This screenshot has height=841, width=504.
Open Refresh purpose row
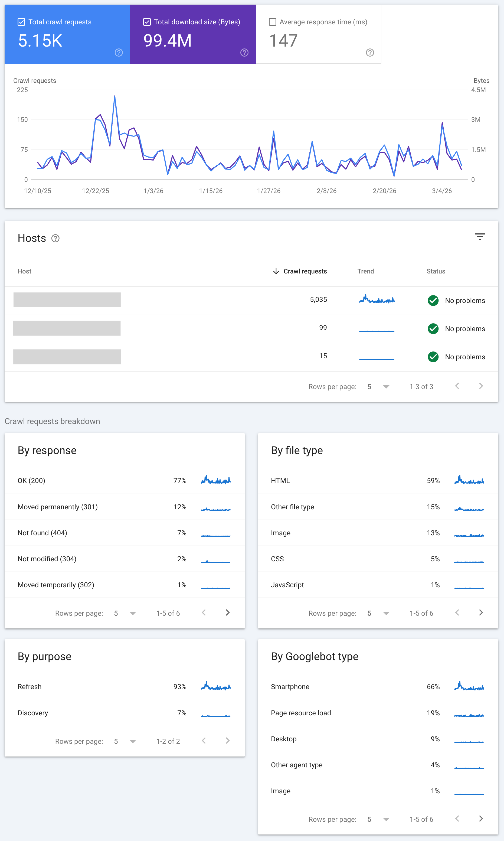tap(125, 687)
